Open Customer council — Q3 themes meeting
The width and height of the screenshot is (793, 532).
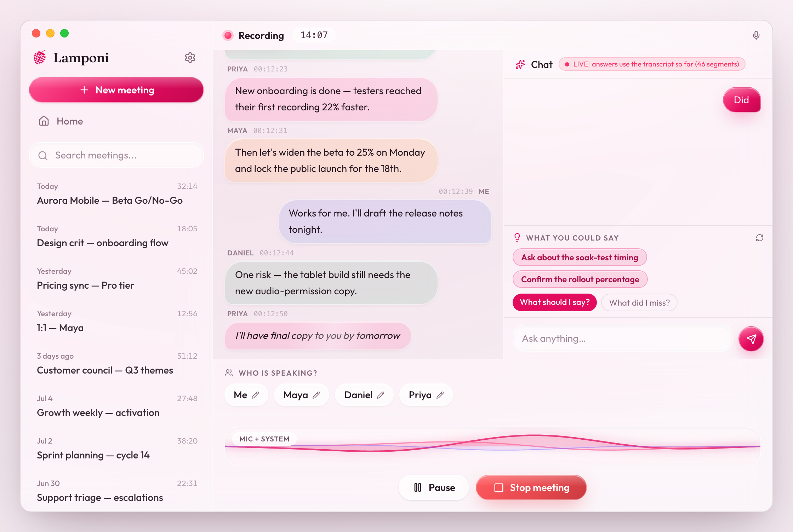pos(117,364)
